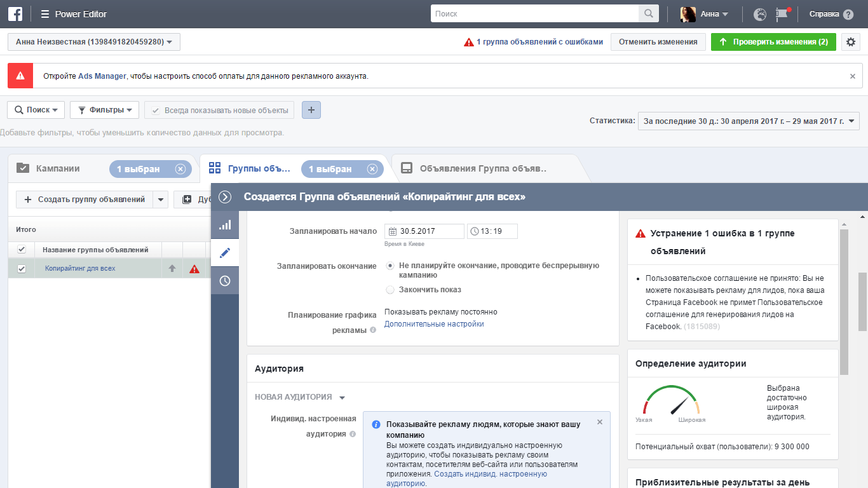Select Не планируйте окончание radio option
Image resolution: width=868 pixels, height=488 pixels.
pyautogui.click(x=390, y=266)
